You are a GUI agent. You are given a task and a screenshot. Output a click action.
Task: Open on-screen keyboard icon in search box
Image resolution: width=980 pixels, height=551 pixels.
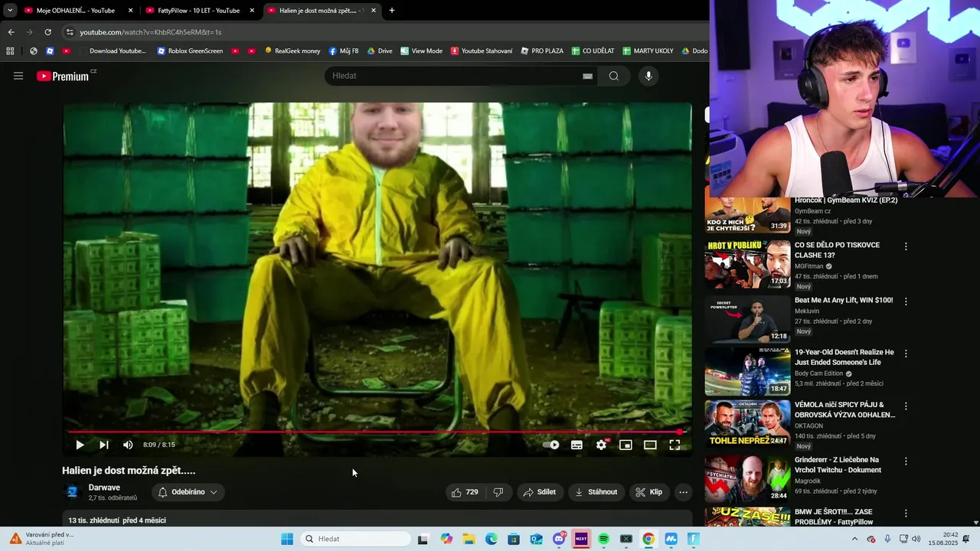[x=587, y=76]
